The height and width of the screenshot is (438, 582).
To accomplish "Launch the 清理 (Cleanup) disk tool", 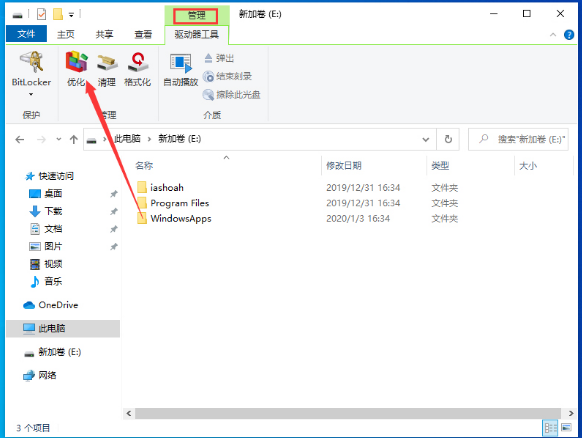I will [x=107, y=69].
